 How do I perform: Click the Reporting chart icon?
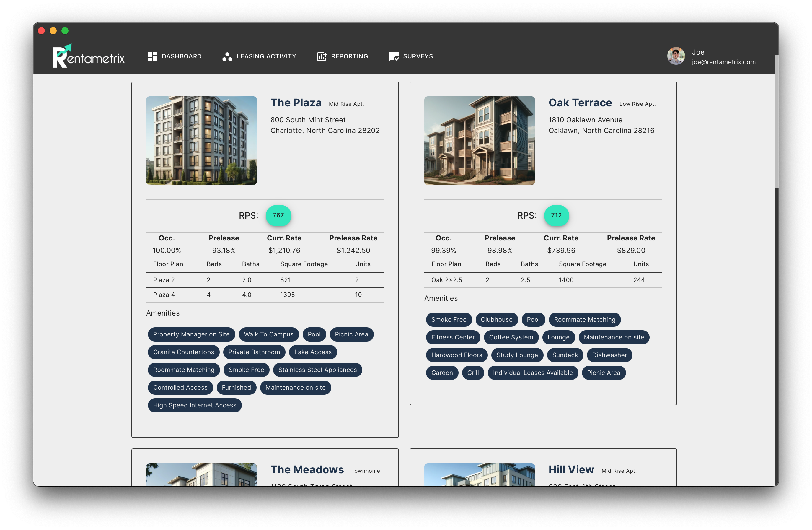[321, 56]
